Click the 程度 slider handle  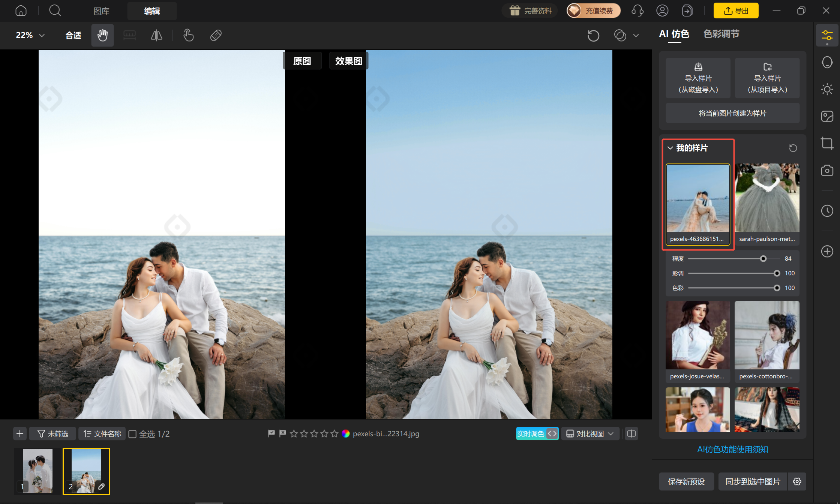tap(763, 259)
